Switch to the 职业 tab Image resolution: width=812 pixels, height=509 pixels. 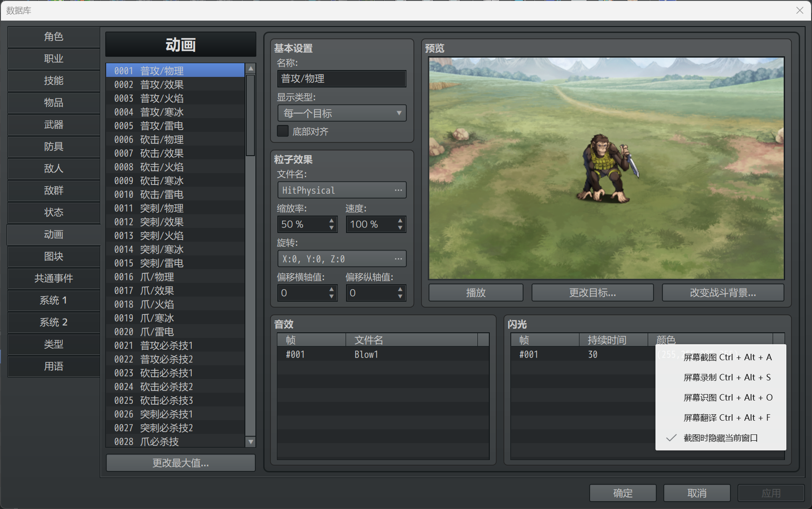[54, 59]
